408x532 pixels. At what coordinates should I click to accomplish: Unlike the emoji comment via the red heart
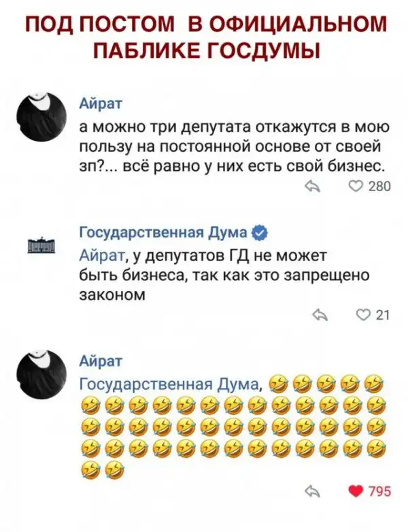click(x=354, y=492)
